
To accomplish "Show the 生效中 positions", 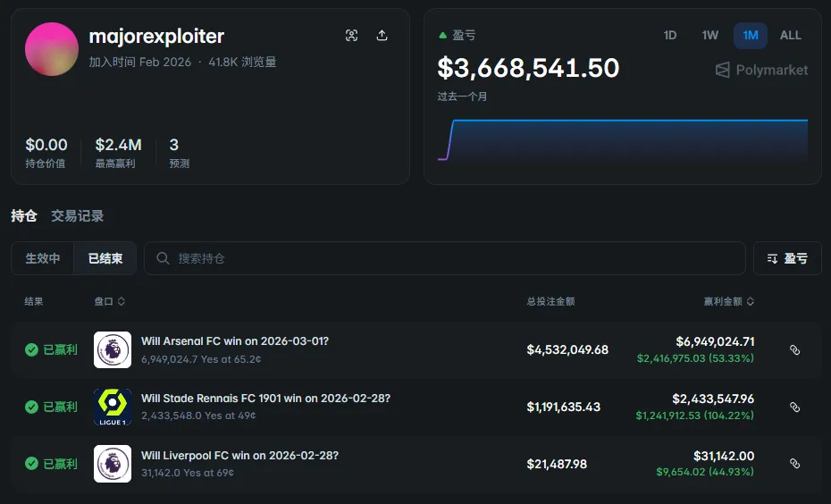I will tap(43, 258).
